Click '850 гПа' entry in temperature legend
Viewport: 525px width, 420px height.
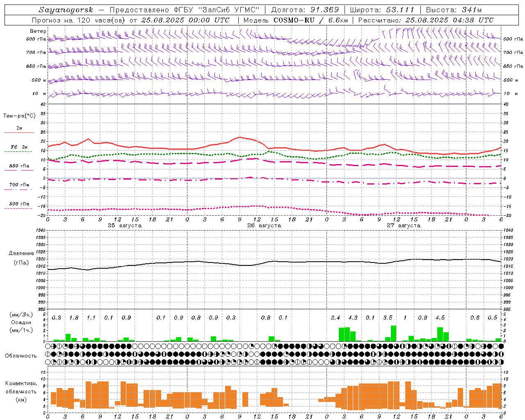(x=19, y=166)
